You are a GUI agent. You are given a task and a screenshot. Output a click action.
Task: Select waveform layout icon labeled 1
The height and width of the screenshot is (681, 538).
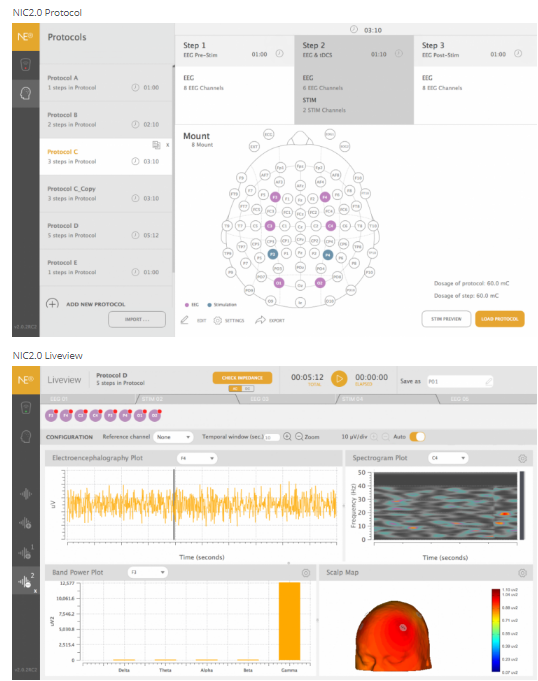point(26,552)
